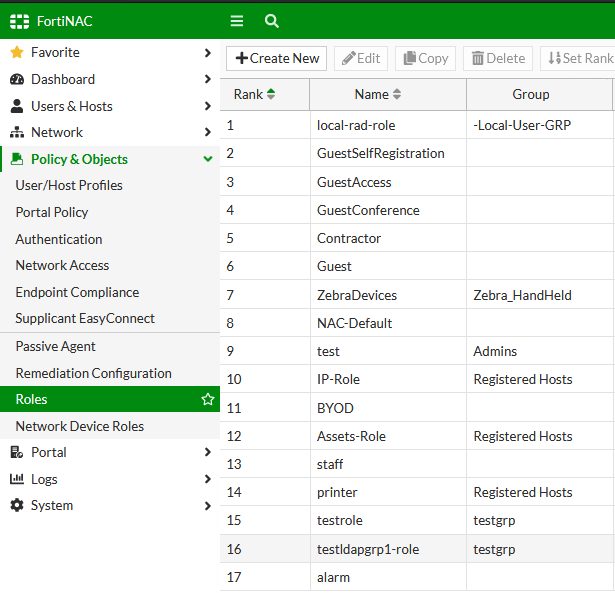The width and height of the screenshot is (615, 593).
Task: Expand the Logs menu chevron
Action: click(208, 479)
